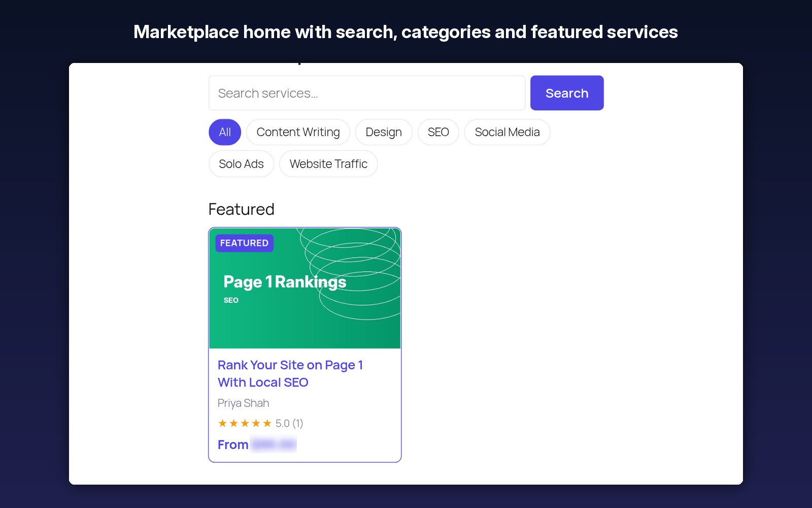
Task: Click the five-star rating on the card
Action: (245, 423)
